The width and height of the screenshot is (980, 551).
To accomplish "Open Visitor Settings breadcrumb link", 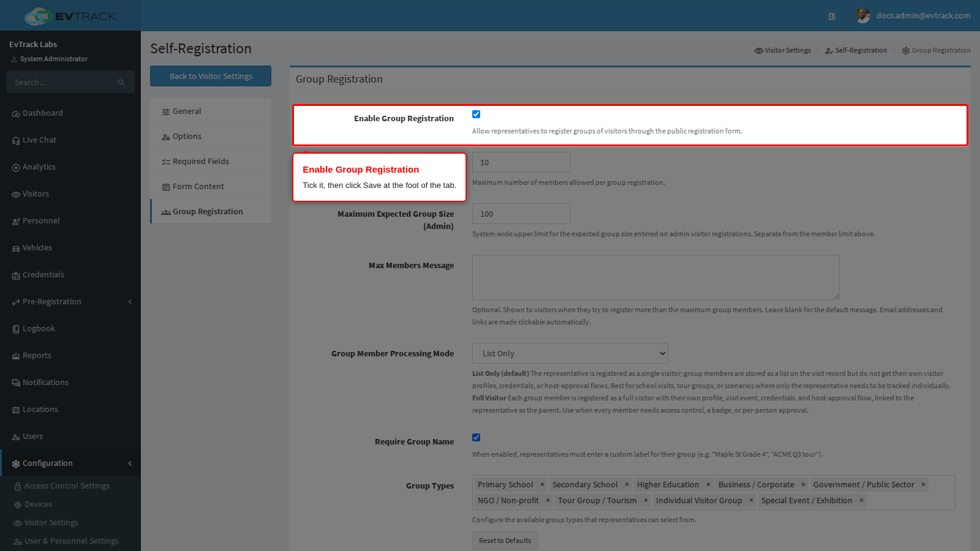I will point(783,50).
